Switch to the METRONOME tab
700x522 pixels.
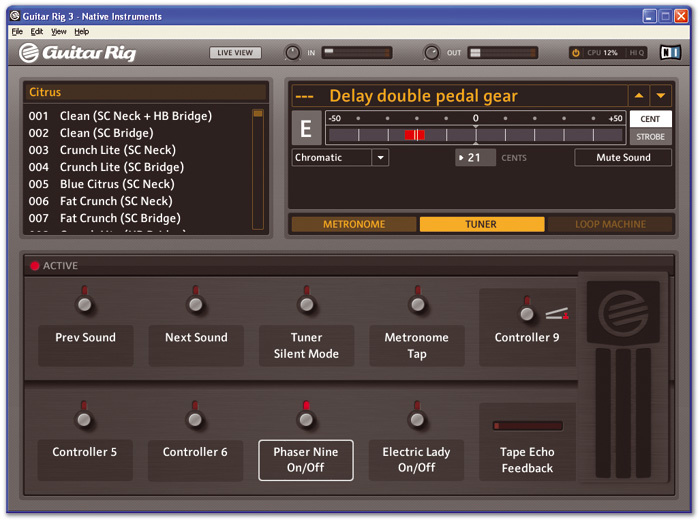354,224
